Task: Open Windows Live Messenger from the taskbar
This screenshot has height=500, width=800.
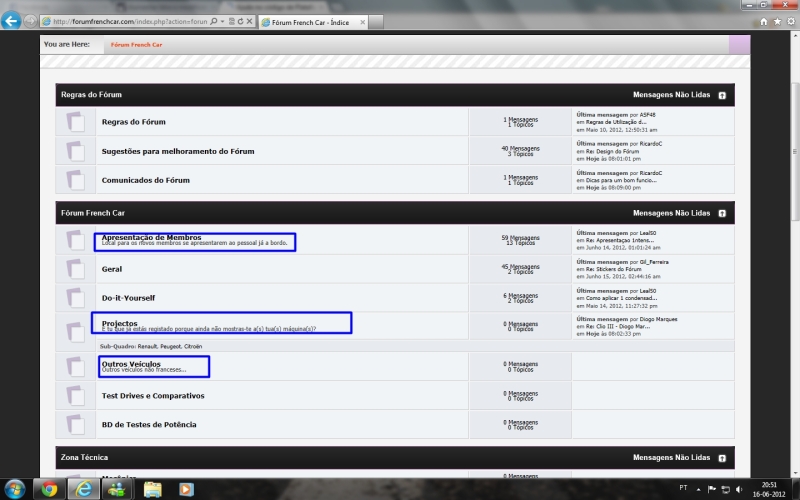Action: [x=117, y=490]
